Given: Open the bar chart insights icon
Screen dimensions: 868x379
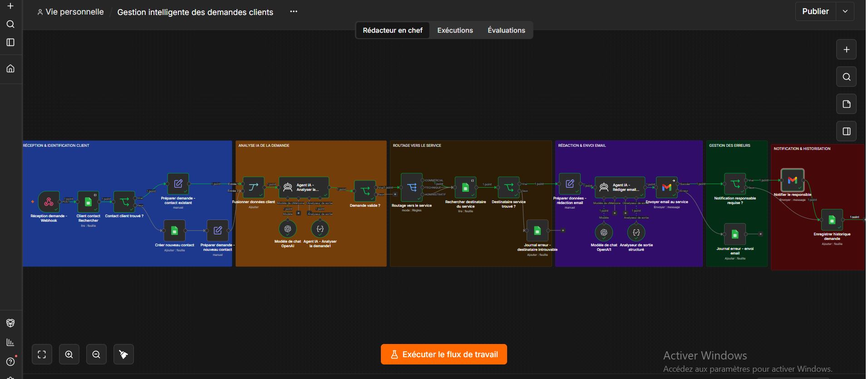Looking at the screenshot, I should [x=10, y=342].
